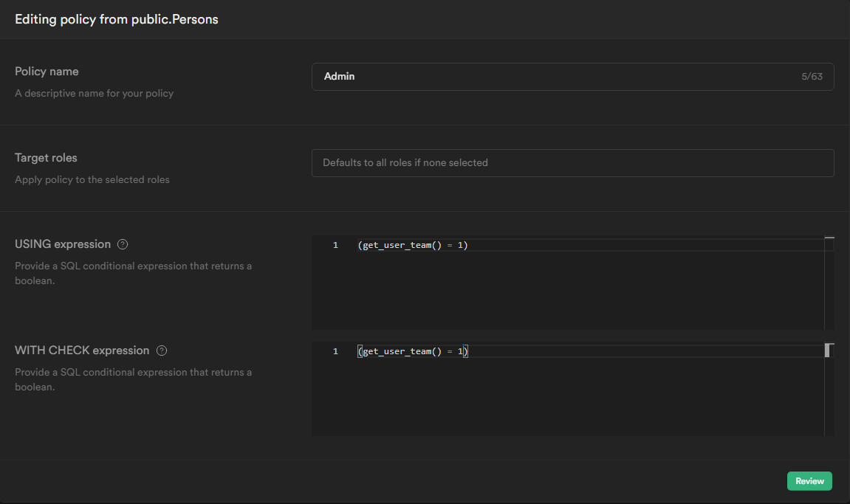
Task: Open the Target roles selection dropdown
Action: point(572,163)
